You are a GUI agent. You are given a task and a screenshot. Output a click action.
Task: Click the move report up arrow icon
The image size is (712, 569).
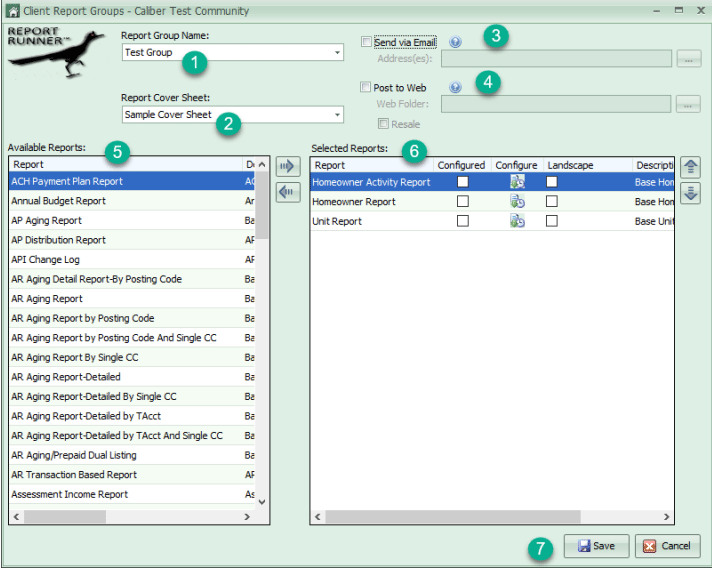coord(690,167)
